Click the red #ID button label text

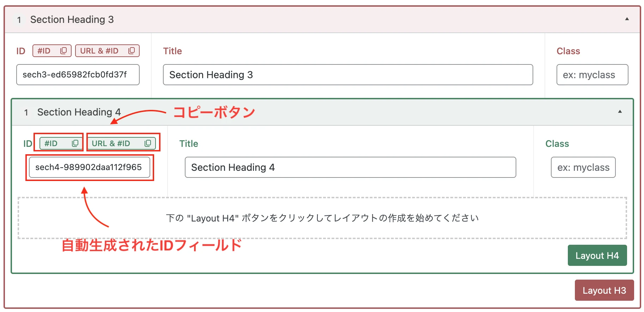[x=44, y=51]
